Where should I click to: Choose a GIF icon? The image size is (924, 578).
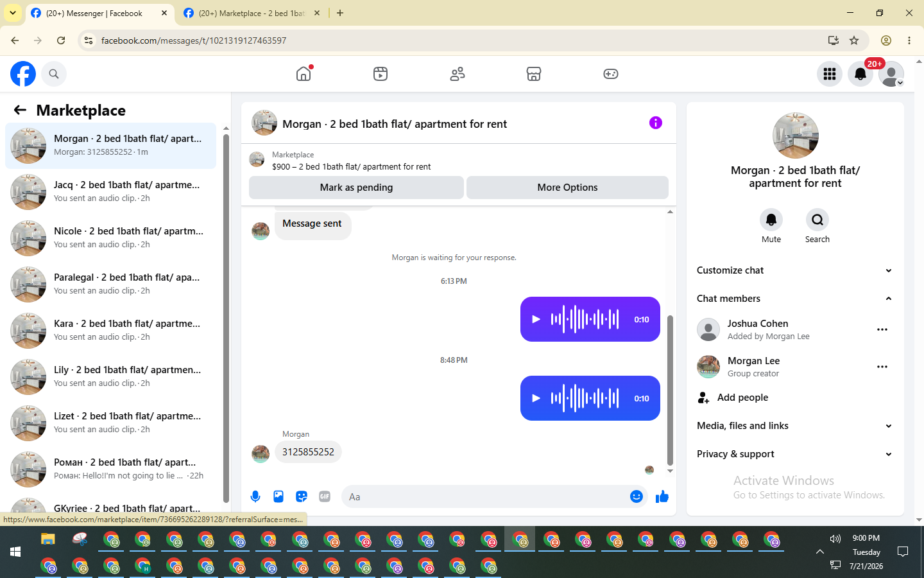click(325, 496)
